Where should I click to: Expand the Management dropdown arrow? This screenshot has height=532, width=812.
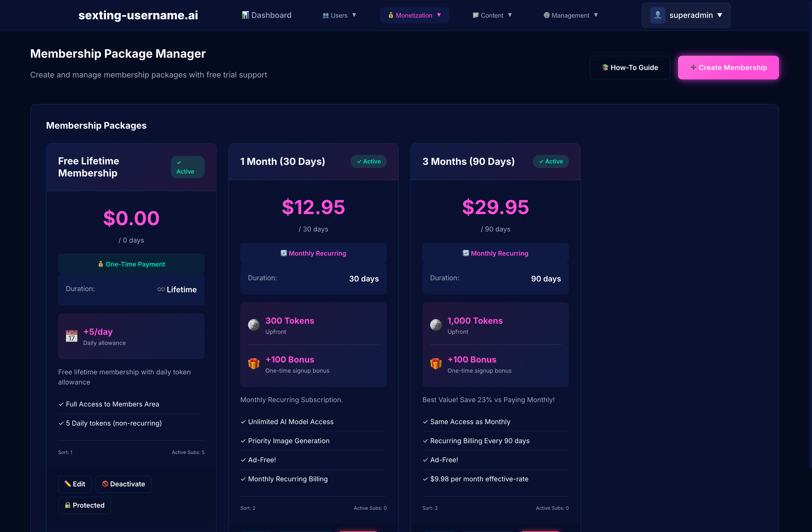pyautogui.click(x=596, y=15)
